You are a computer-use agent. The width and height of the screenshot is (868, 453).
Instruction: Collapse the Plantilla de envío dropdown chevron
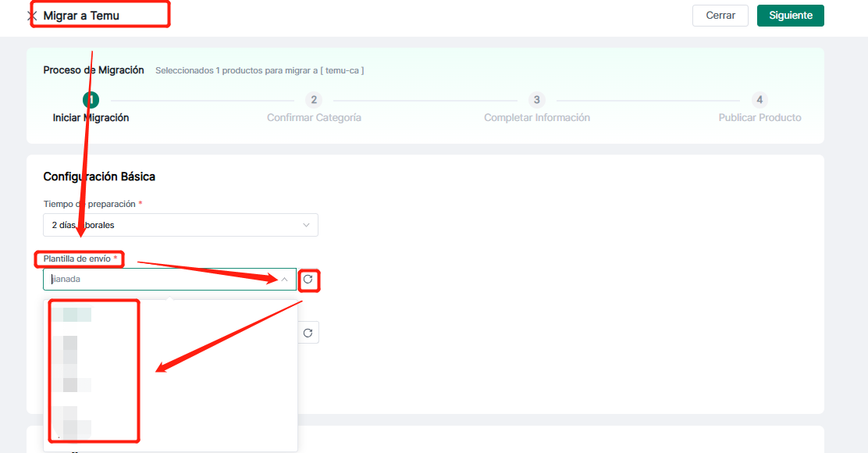[285, 280]
